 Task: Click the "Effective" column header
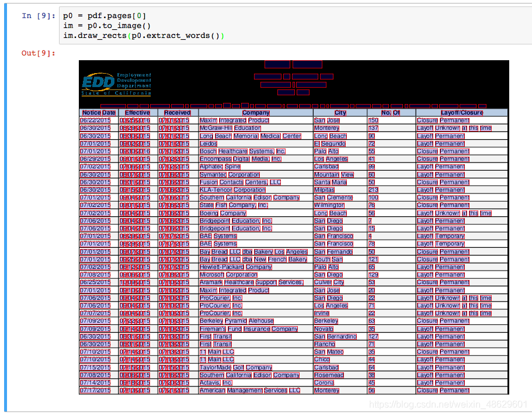[x=137, y=113]
